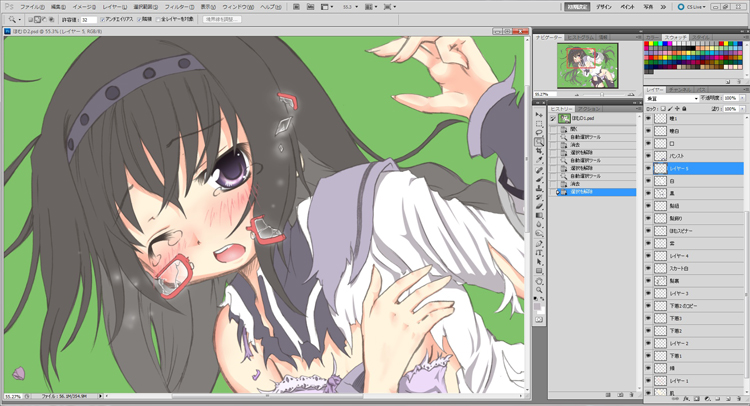Select the Rectangle shape tool
750x406 pixels.
click(x=539, y=271)
